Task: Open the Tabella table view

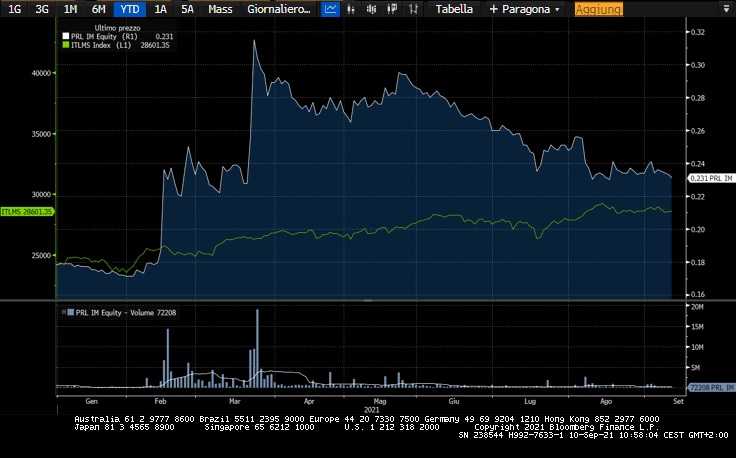Action: pos(454,9)
